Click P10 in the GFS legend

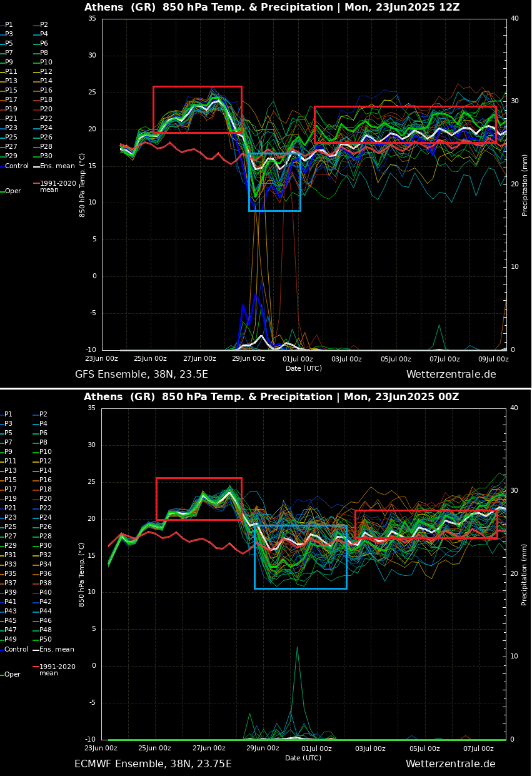[46, 63]
